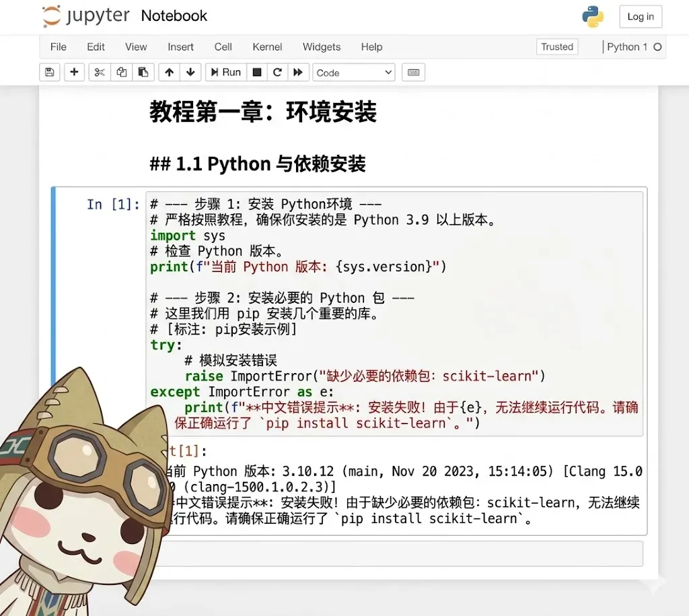Click the kernel idle indicator circle
The height and width of the screenshot is (616, 689).
click(657, 47)
